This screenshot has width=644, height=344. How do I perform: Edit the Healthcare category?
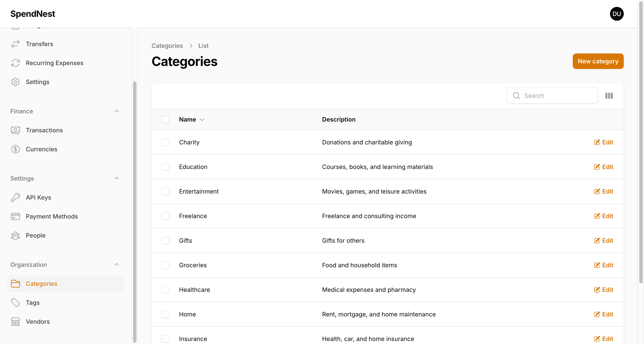pos(604,290)
